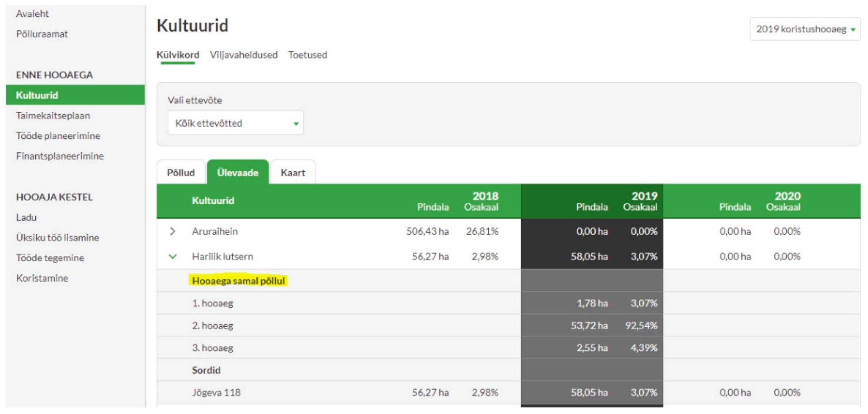Navigate to Tööde planeerimine
This screenshot has width=868, height=414.
58,136
